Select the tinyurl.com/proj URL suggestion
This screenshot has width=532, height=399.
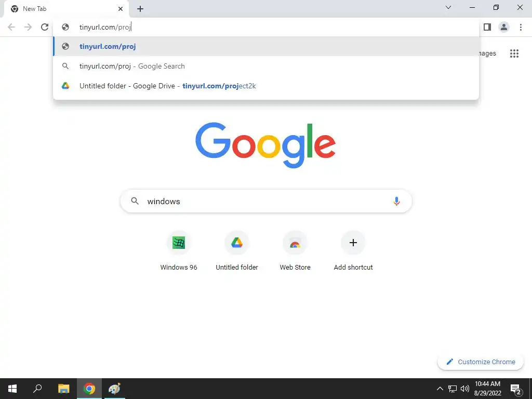[266, 46]
